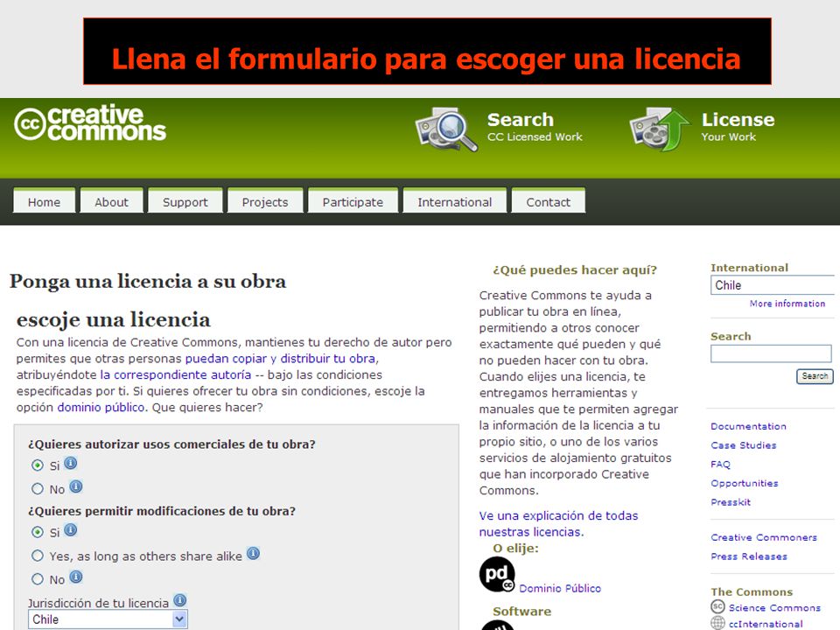Open info icon beside 'Jurisdicción de tu licencia'
The height and width of the screenshot is (630, 840).
pos(180,600)
